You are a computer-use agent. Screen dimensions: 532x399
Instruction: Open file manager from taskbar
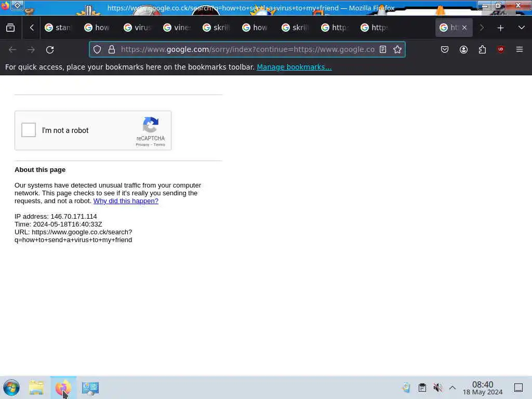click(x=36, y=388)
